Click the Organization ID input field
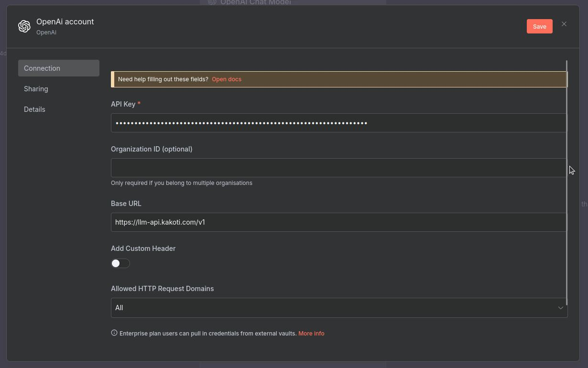Screen dimensions: 588x368 tap(338, 168)
